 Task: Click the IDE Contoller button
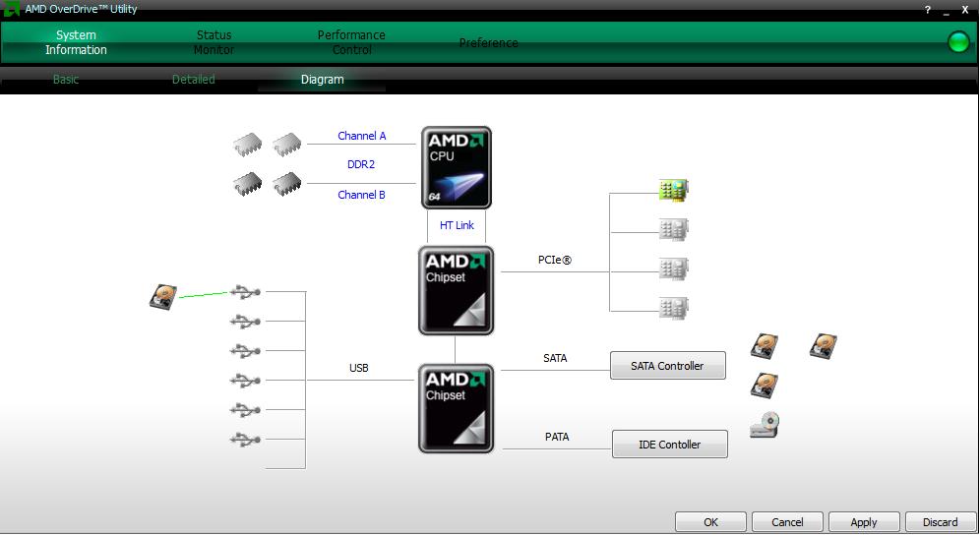pyautogui.click(x=669, y=445)
